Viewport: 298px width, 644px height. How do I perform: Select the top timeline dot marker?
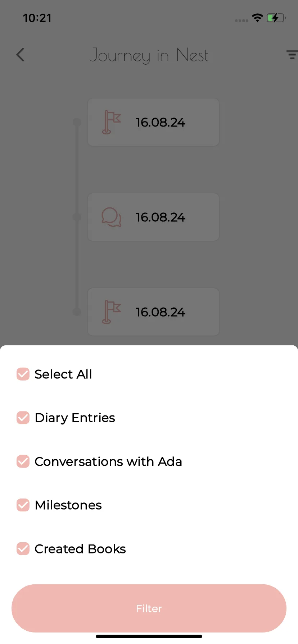tap(77, 122)
